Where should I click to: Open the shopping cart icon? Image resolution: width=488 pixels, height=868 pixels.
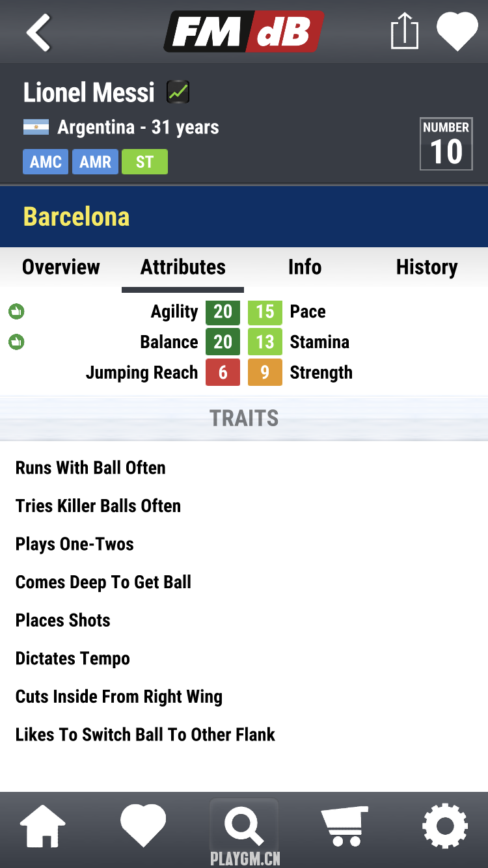tap(345, 826)
